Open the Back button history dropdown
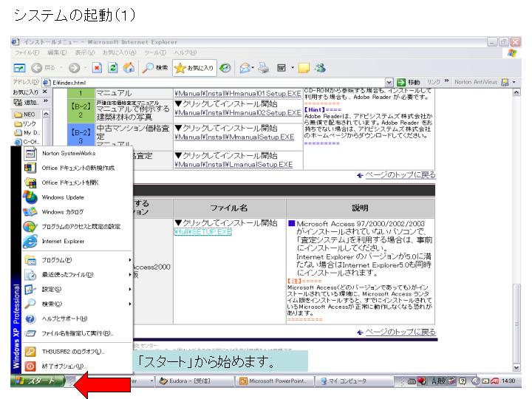This screenshot has height=399, width=532. point(61,68)
